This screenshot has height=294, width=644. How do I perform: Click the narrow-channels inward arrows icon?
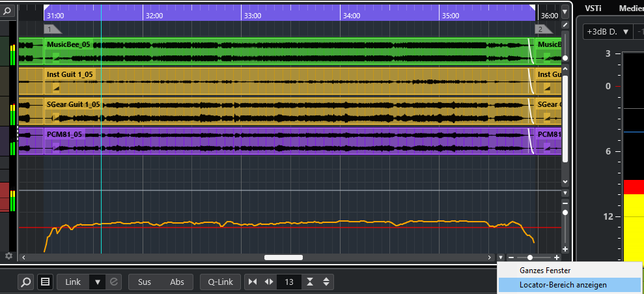pyautogui.click(x=253, y=282)
